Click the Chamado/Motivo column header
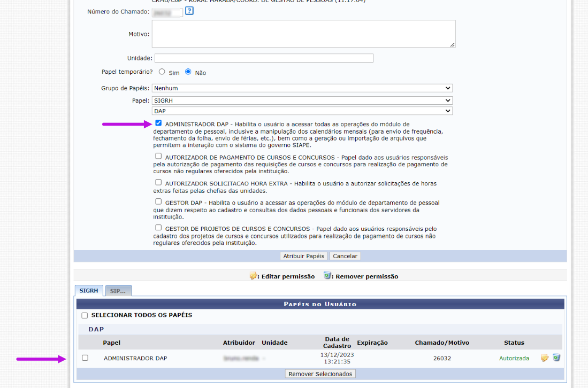This screenshot has width=588, height=388. coord(442,343)
